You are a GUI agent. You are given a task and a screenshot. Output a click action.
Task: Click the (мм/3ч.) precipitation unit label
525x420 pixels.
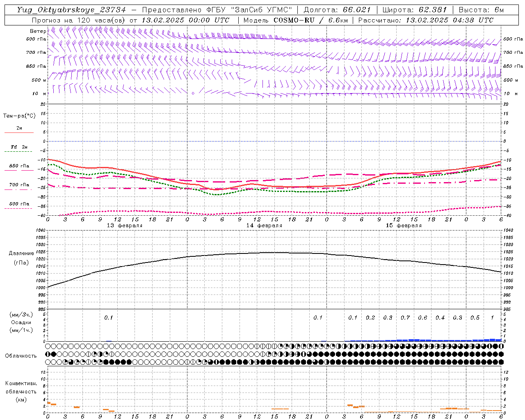[21, 315]
